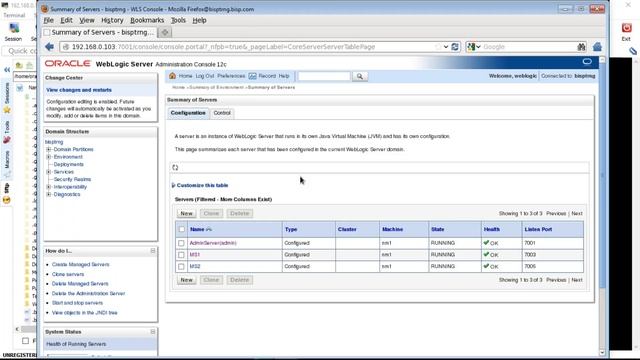640x360 pixels.
Task: Click the paperclip icon at right edge
Action: click(x=632, y=51)
